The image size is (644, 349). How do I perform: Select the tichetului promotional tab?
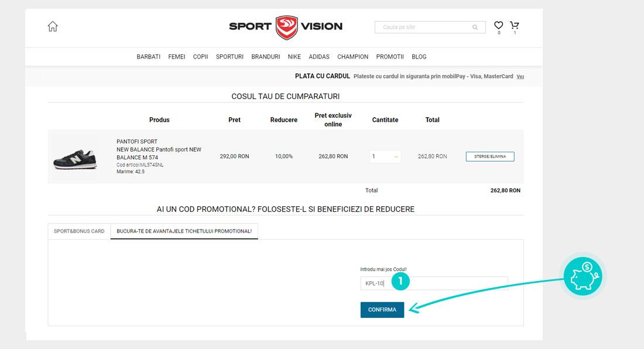184,231
